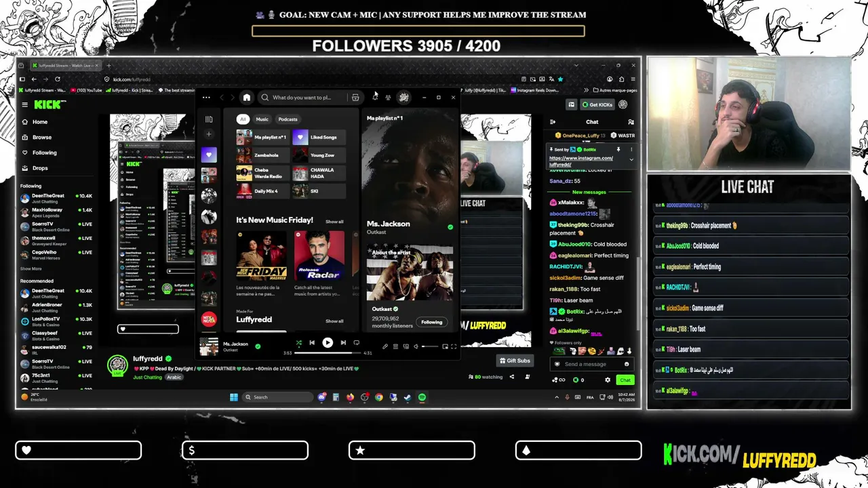Viewport: 868px width, 488px height.
Task: Select the Podcasts filter chip
Action: (x=288, y=119)
